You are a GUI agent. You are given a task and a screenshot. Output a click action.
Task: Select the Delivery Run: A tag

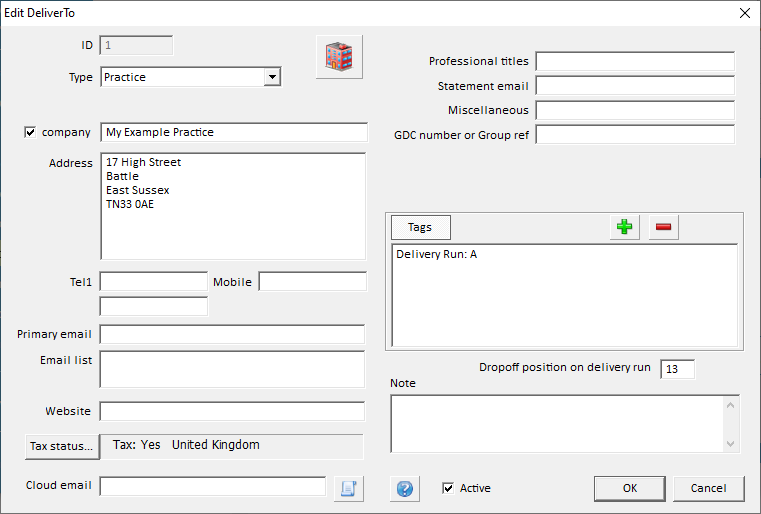437,255
